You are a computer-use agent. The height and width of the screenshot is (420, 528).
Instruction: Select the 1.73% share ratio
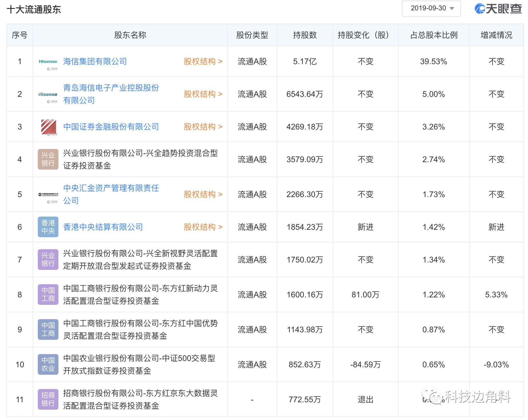[x=434, y=195]
